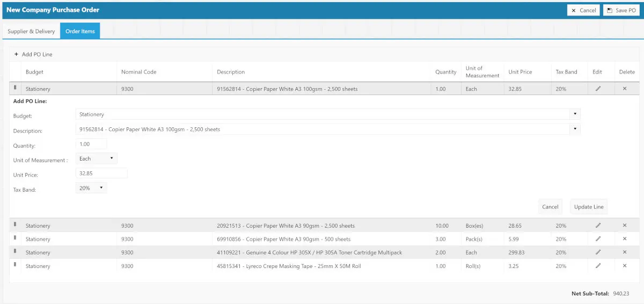Click edit pencil for Box(es) paper line
This screenshot has width=644, height=304.
point(598,226)
